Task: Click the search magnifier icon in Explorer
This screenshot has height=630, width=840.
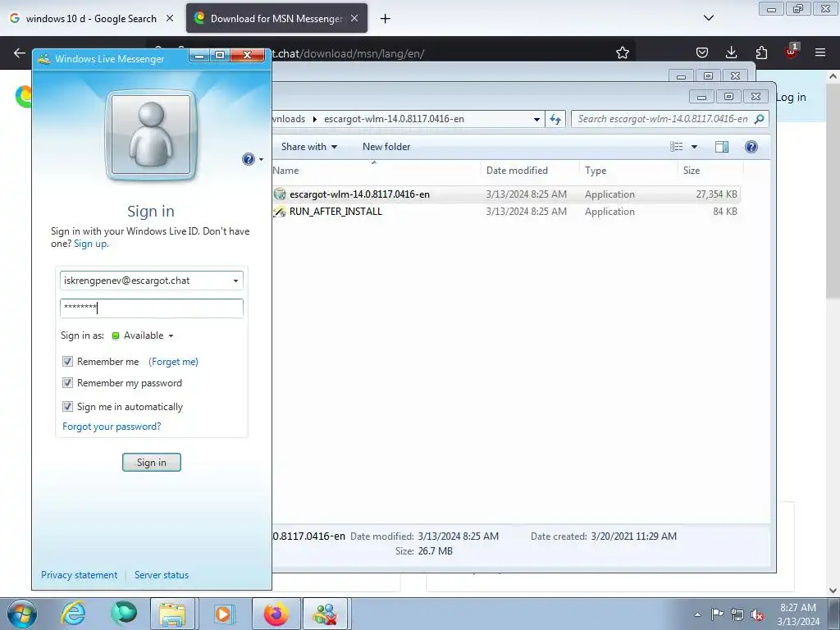Action: 759,119
